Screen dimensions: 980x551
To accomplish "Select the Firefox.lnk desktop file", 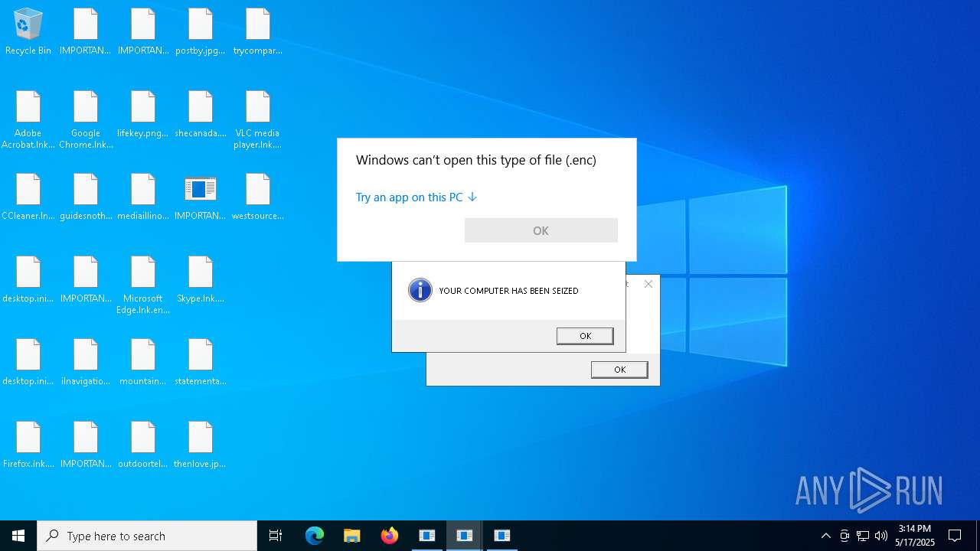I will coord(28,445).
